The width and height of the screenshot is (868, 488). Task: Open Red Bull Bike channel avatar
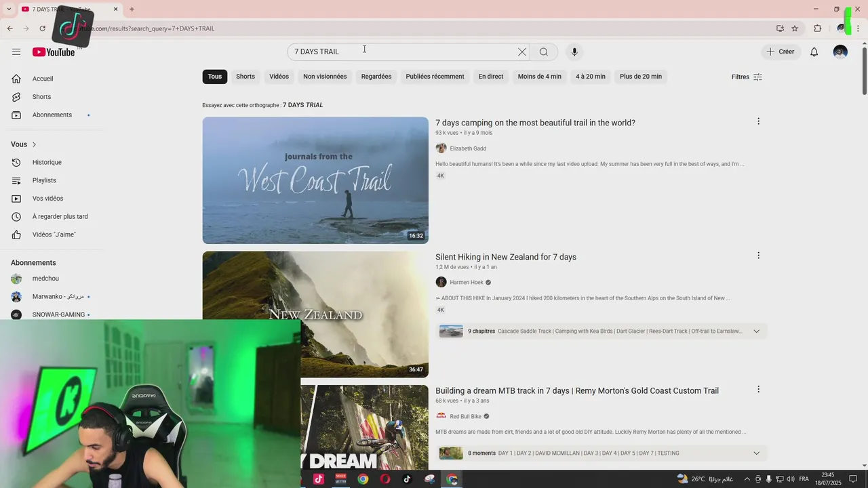coord(441,416)
